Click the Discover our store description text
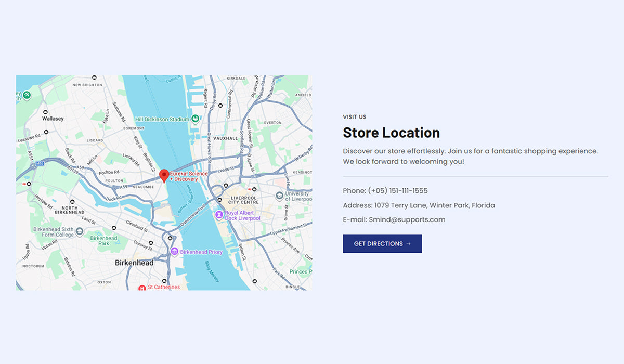The image size is (624, 364). [x=471, y=156]
